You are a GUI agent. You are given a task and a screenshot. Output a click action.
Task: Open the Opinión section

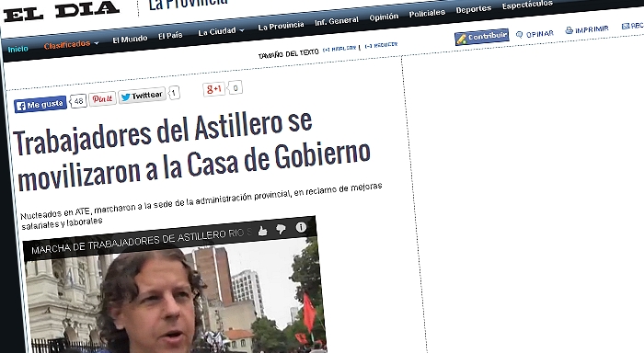[x=384, y=17]
